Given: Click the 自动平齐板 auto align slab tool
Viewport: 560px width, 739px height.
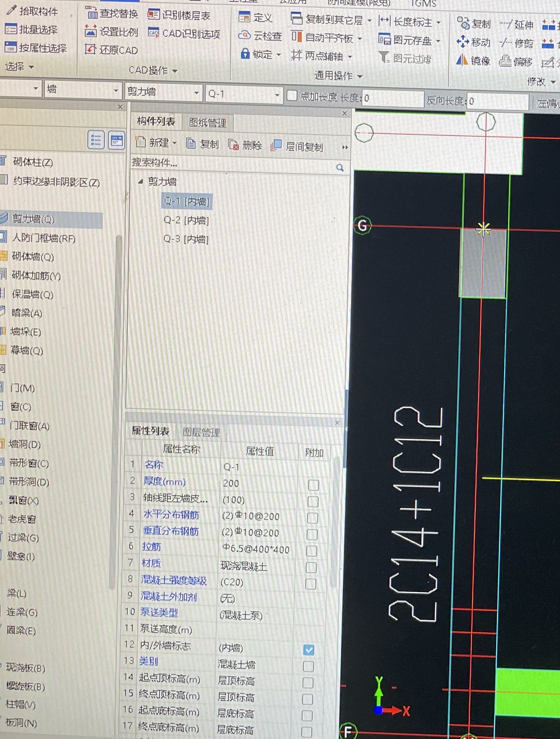Looking at the screenshot, I should click(x=322, y=38).
